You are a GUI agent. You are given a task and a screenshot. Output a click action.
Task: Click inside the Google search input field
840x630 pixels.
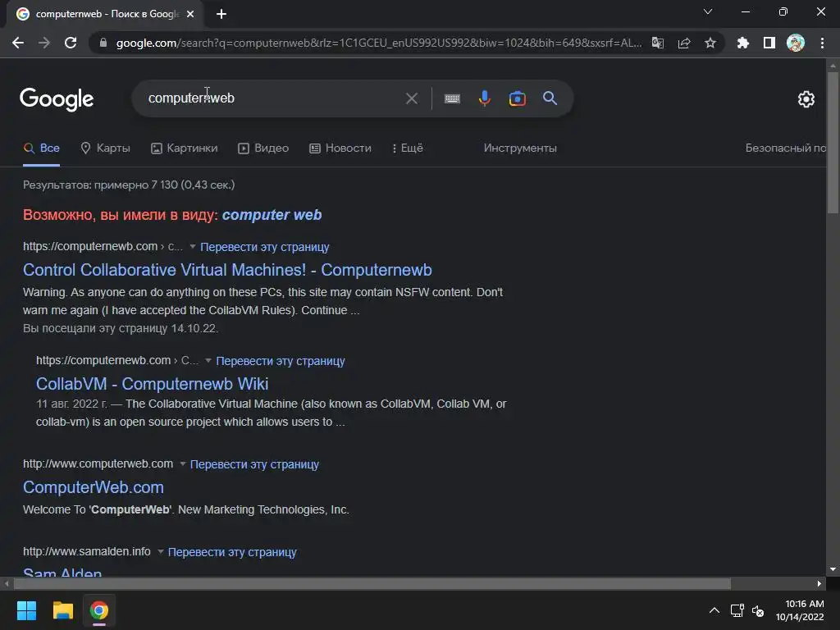pyautogui.click(x=273, y=98)
